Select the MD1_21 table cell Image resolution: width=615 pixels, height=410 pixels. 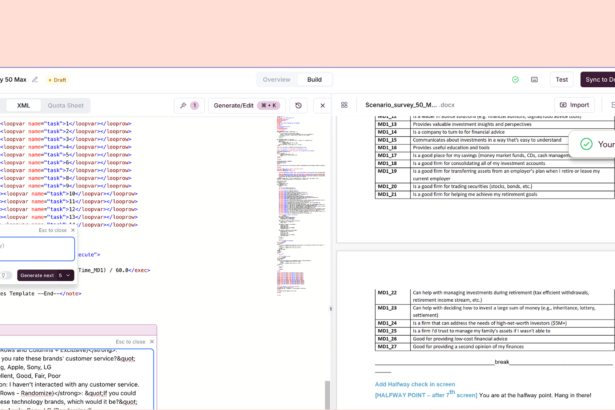tap(393, 195)
